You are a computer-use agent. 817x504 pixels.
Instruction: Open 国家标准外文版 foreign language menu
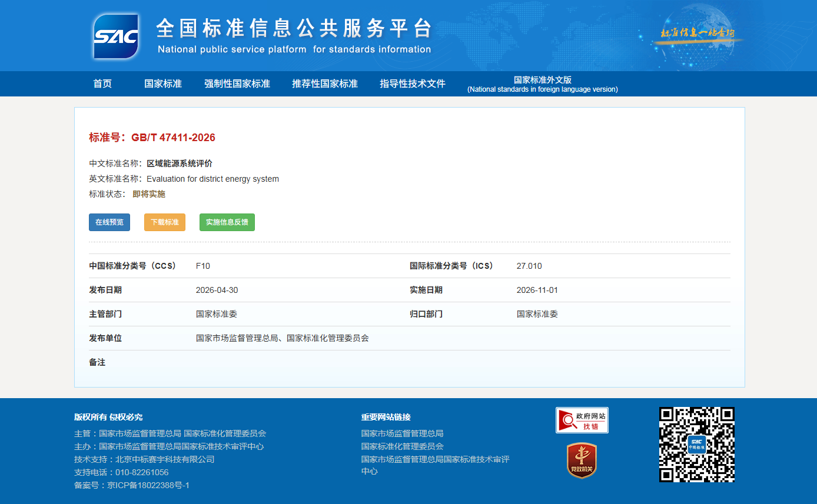click(543, 84)
